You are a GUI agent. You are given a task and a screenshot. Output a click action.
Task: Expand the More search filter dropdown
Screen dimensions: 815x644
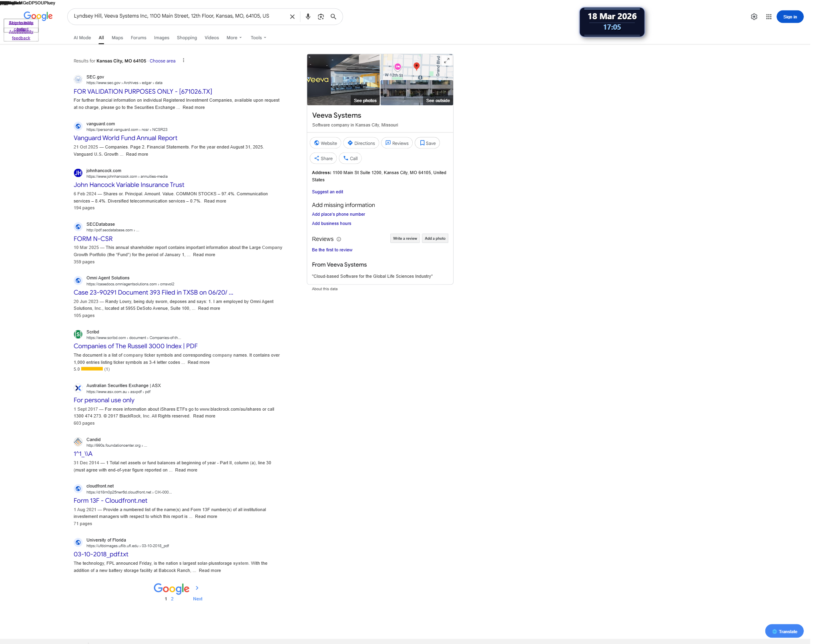[x=234, y=38]
